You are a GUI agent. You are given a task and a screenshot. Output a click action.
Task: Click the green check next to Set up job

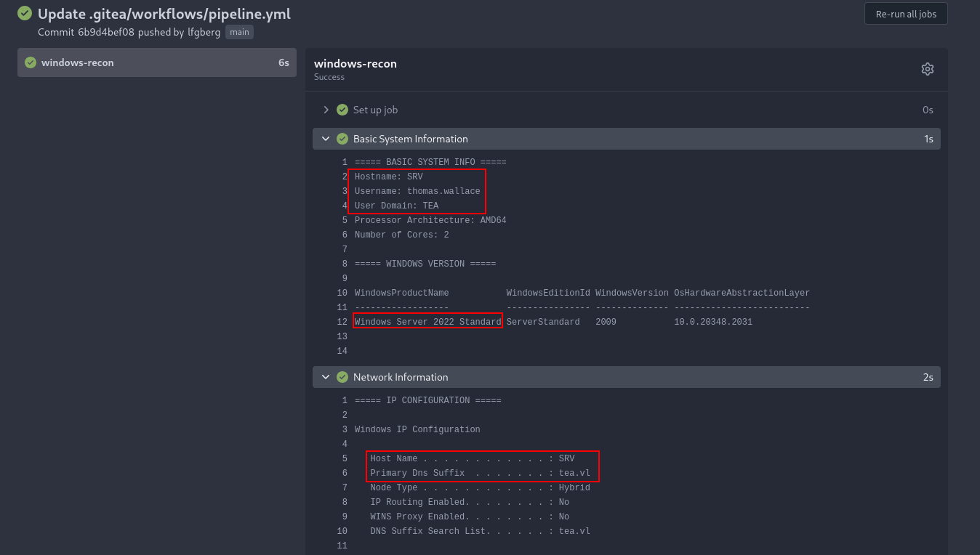pyautogui.click(x=342, y=110)
